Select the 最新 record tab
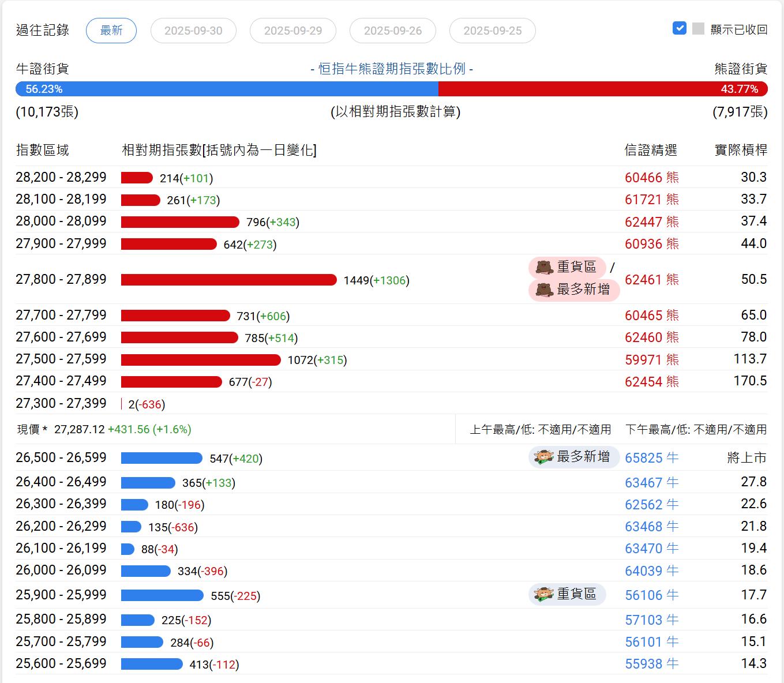The image size is (784, 683). [111, 31]
